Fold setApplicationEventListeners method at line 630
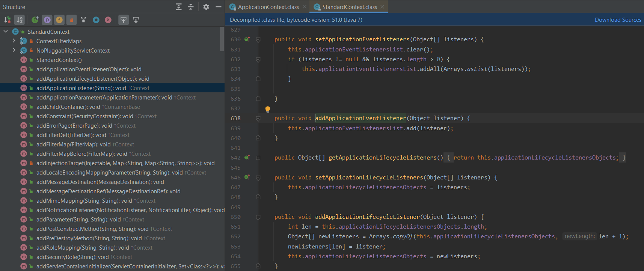Viewport: 644px width, 271px height. (x=258, y=39)
